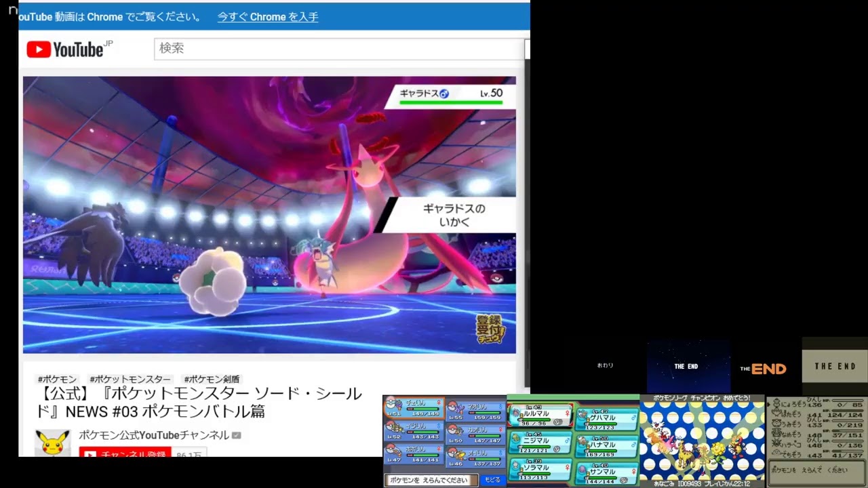Select party slot ソラマル Lv.39

(540, 470)
